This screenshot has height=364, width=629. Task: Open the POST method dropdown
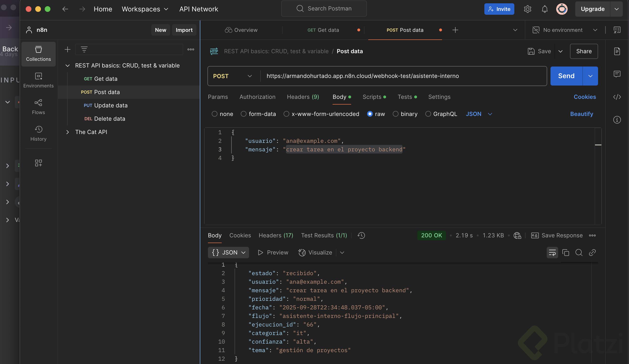point(232,76)
